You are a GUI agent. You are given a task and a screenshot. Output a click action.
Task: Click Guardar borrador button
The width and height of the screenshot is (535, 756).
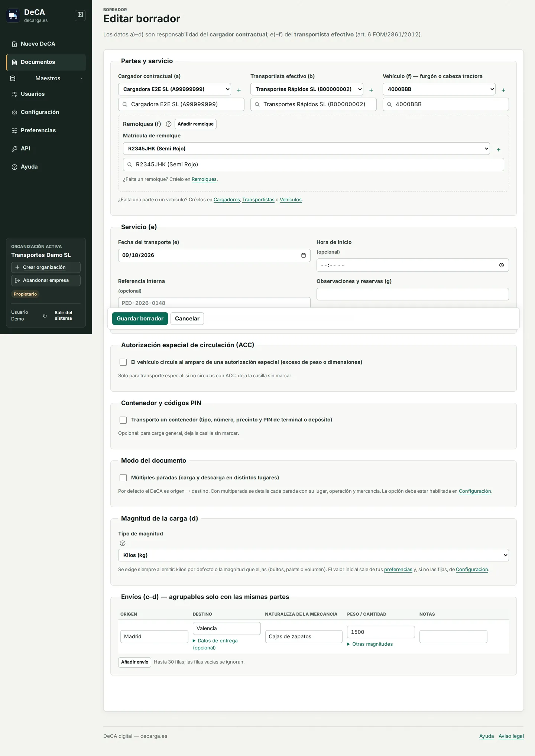140,319
